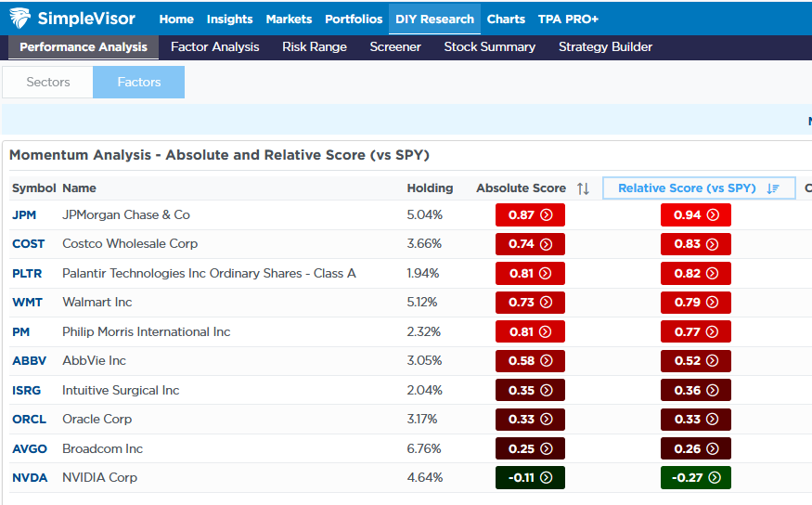Open COST relative score 0.83 badge
This screenshot has height=505, width=812.
click(x=695, y=244)
